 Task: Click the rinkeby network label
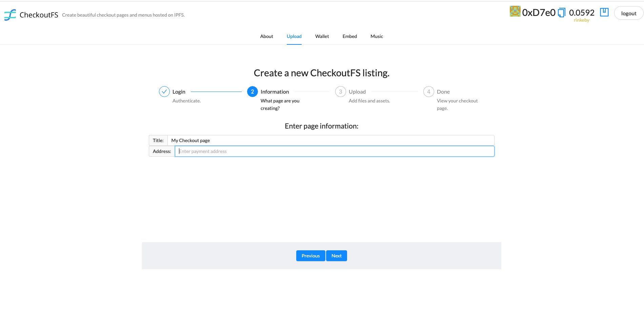click(x=582, y=20)
